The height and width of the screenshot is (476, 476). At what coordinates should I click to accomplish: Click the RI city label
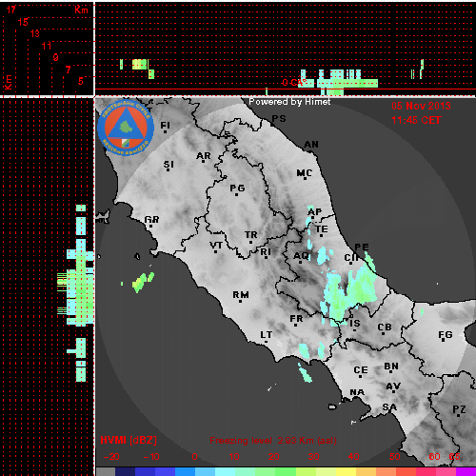pyautogui.click(x=266, y=252)
